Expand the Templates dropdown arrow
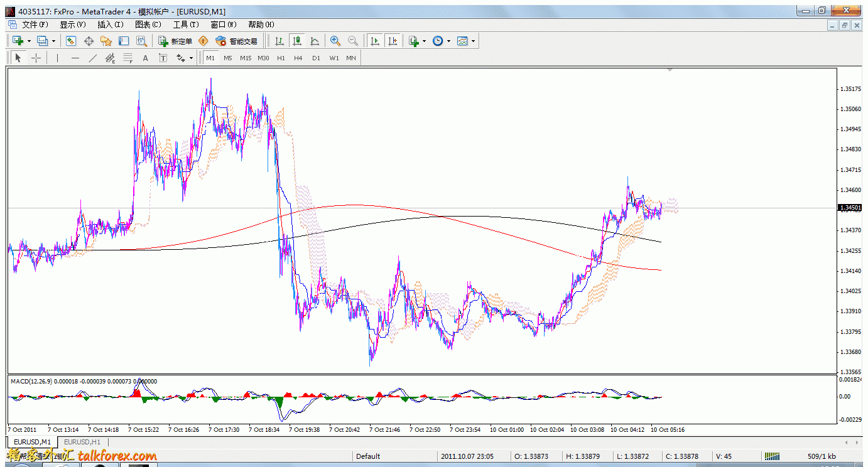The width and height of the screenshot is (868, 467). 474,41
